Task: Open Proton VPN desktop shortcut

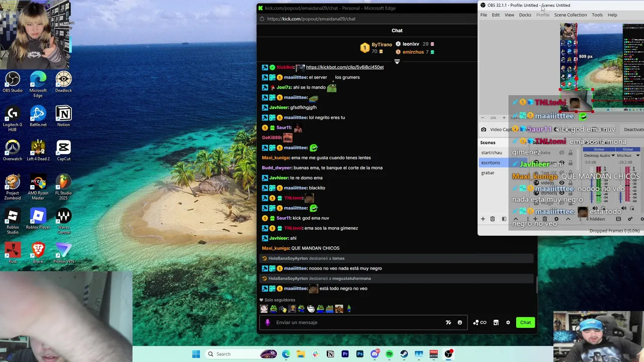Action: point(63,253)
